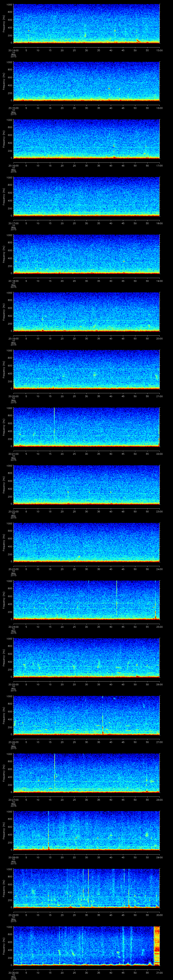Pick the spectrogram panel starting at 20:23:00
The height and width of the screenshot is (980, 173).
pos(87,543)
